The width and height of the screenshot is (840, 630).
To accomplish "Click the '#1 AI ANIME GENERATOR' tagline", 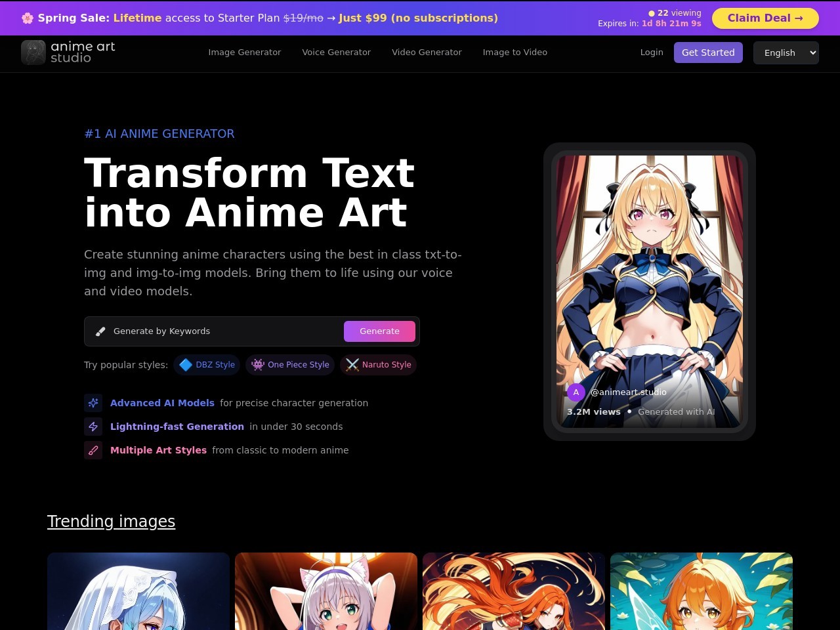I will (x=159, y=134).
